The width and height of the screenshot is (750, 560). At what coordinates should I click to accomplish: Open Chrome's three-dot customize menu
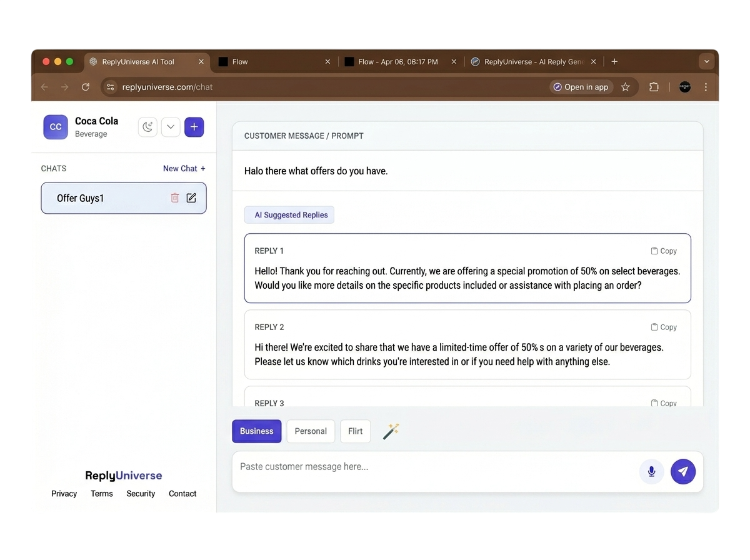click(706, 87)
